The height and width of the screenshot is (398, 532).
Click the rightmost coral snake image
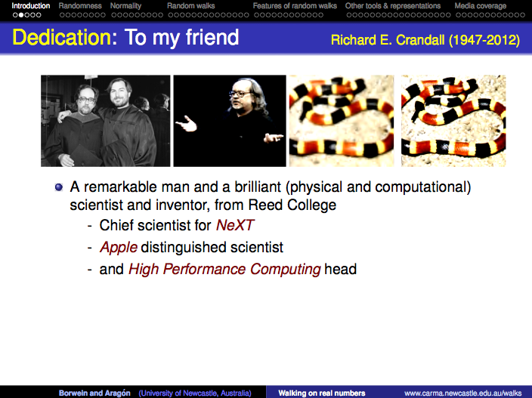pos(453,120)
